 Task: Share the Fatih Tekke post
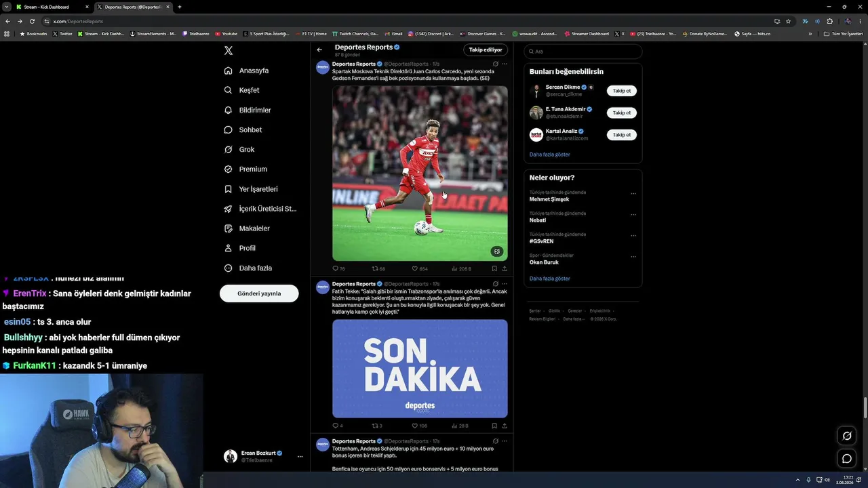click(x=505, y=426)
